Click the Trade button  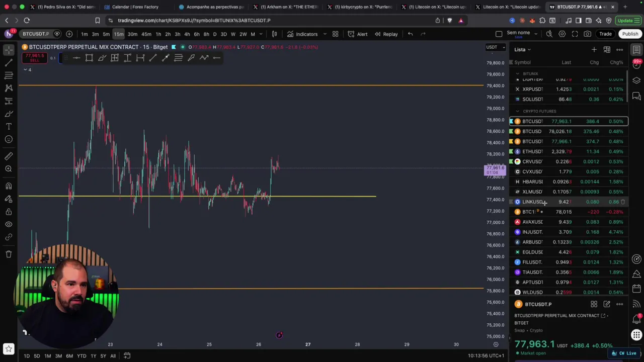[x=605, y=34]
